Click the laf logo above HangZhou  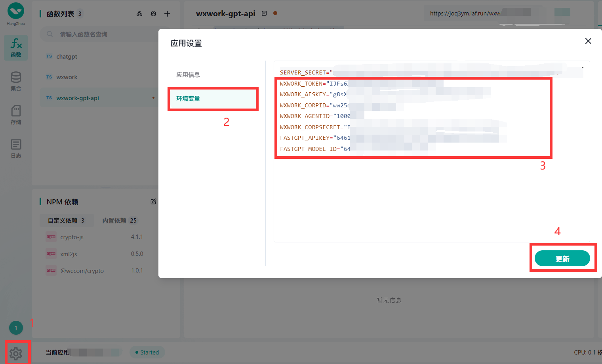click(x=16, y=11)
